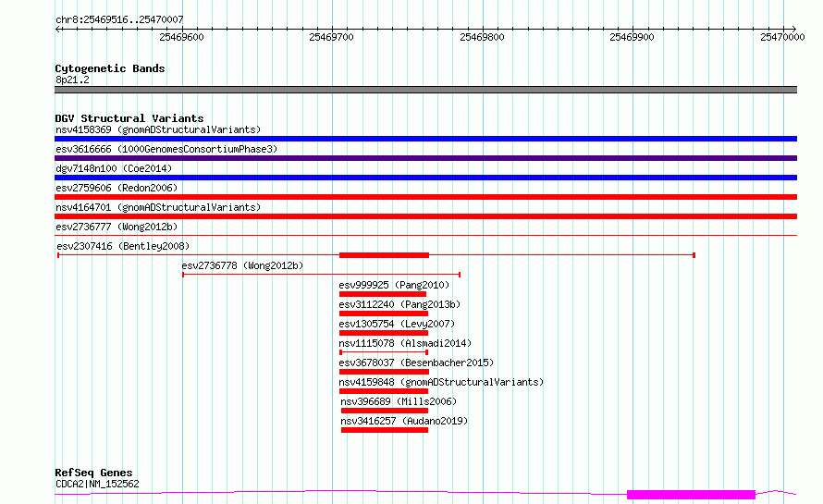Click the thick magenta CDCA2 exon block
The height and width of the screenshot is (504, 823).
692,495
